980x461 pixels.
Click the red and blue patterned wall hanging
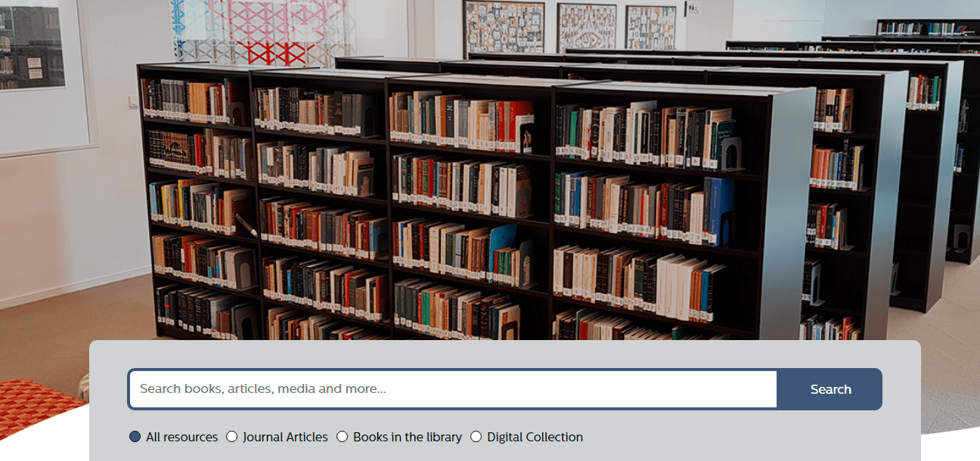[x=250, y=32]
